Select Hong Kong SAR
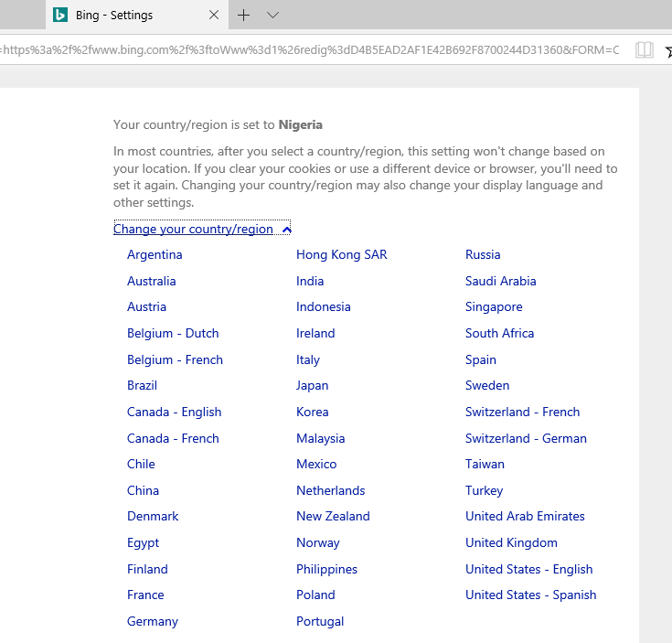 (342, 254)
